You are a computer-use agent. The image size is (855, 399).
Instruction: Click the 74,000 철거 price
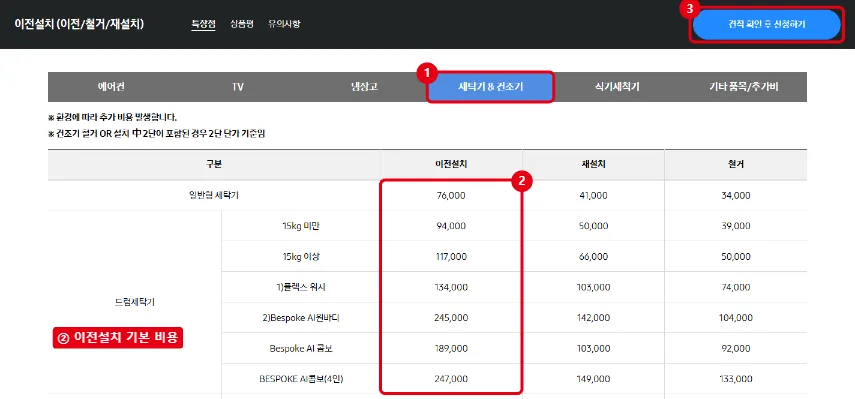point(736,287)
